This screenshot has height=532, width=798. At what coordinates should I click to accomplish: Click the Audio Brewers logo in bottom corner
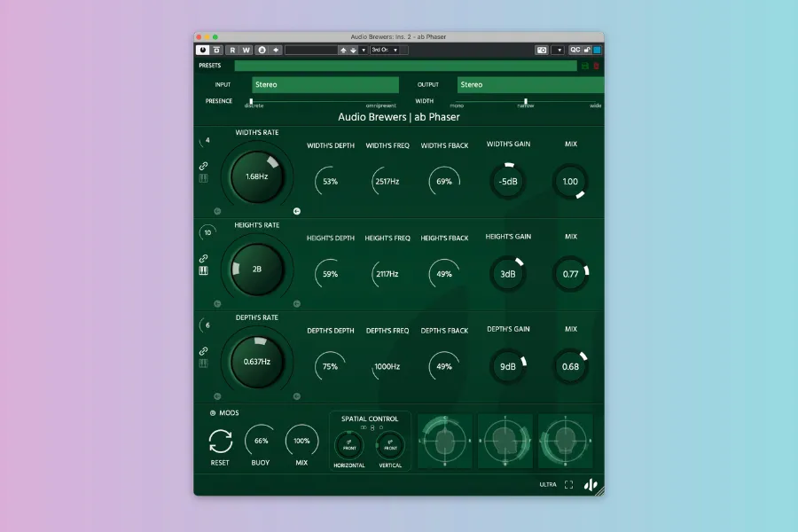coord(590,485)
